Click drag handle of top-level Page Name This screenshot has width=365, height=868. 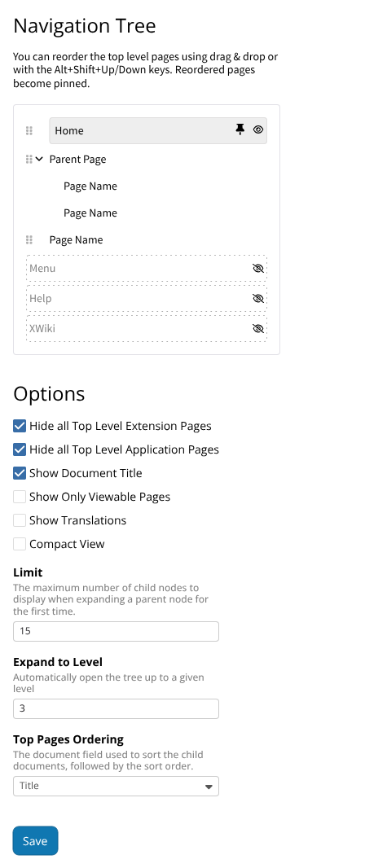coord(29,239)
